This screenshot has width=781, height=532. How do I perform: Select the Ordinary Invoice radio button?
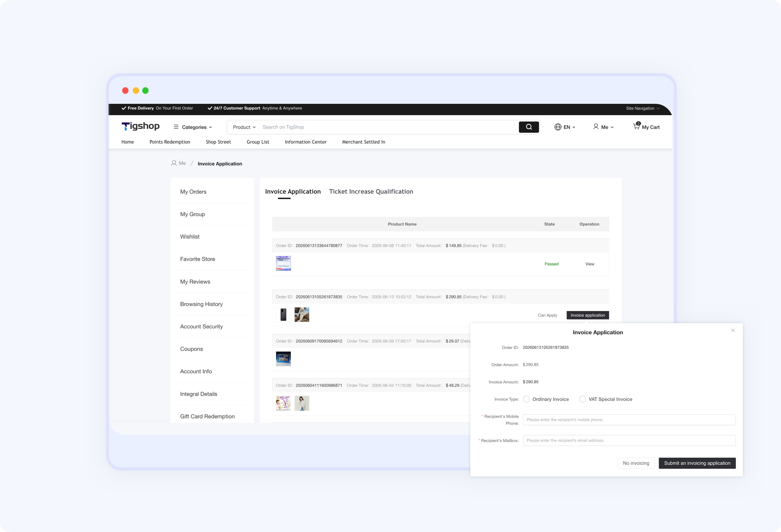pos(527,399)
